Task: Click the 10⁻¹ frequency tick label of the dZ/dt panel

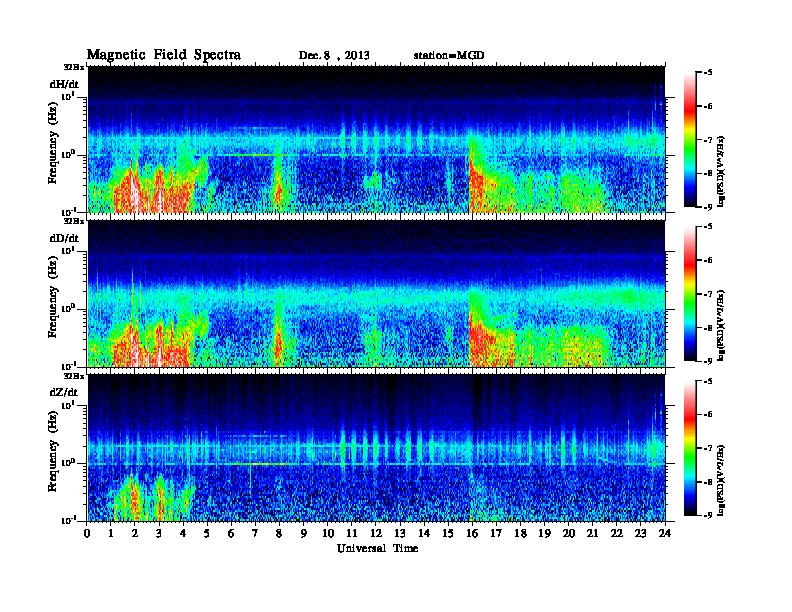Action: 67,520
